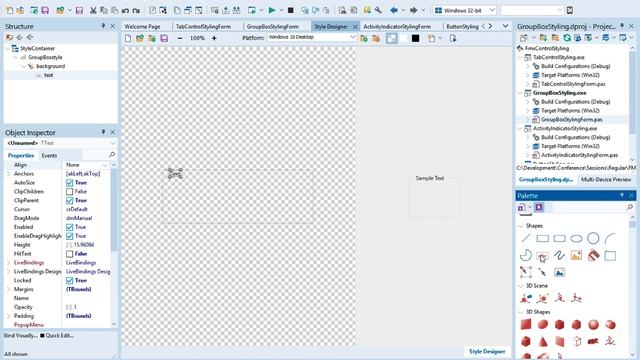640x360 pixels.
Task: Toggle the EnableDragHighlight checkbox
Action: click(x=69, y=236)
